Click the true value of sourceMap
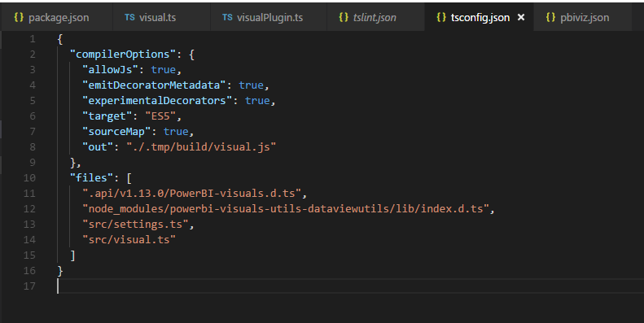The width and height of the screenshot is (644, 323). 176,131
